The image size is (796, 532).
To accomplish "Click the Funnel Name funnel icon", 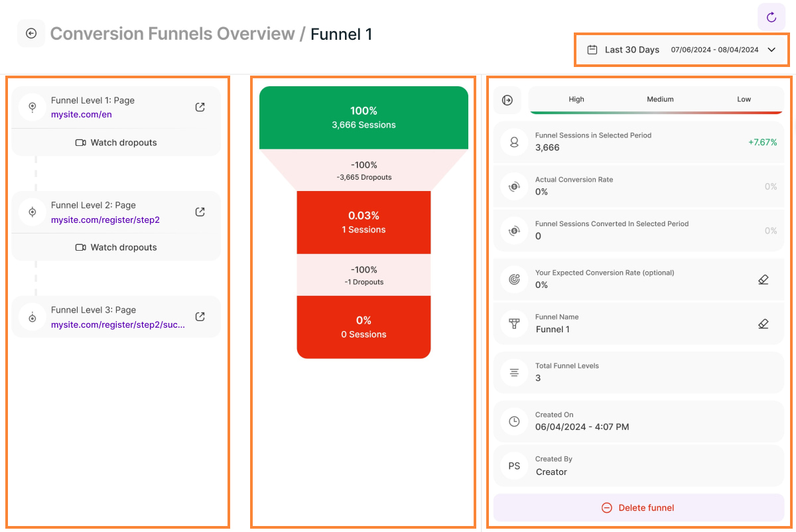I will click(514, 324).
